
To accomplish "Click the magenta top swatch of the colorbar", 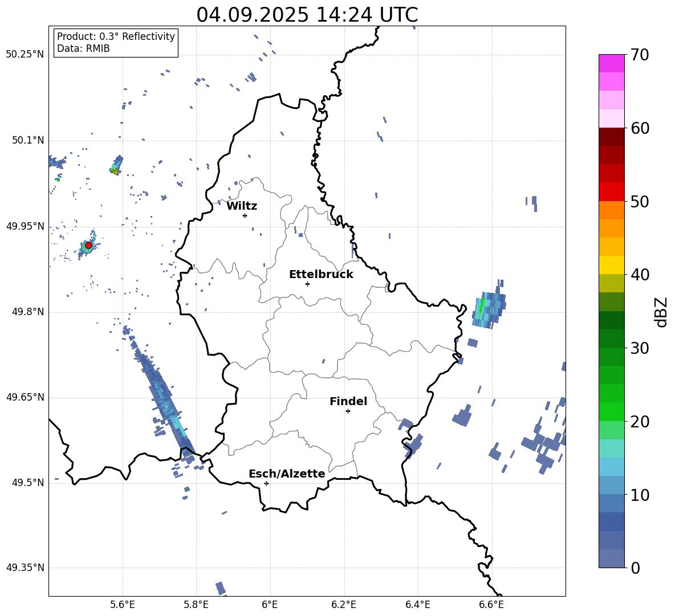I will click(611, 63).
